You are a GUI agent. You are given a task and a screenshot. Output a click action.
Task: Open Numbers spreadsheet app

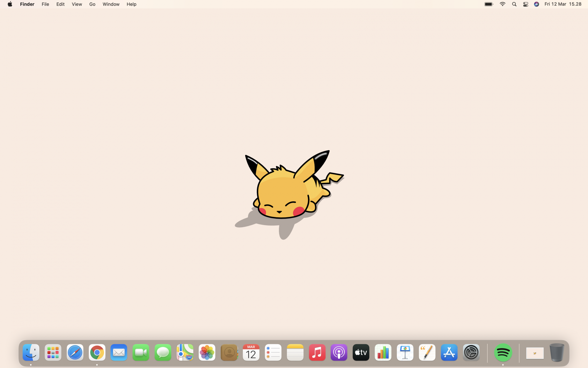point(383,352)
